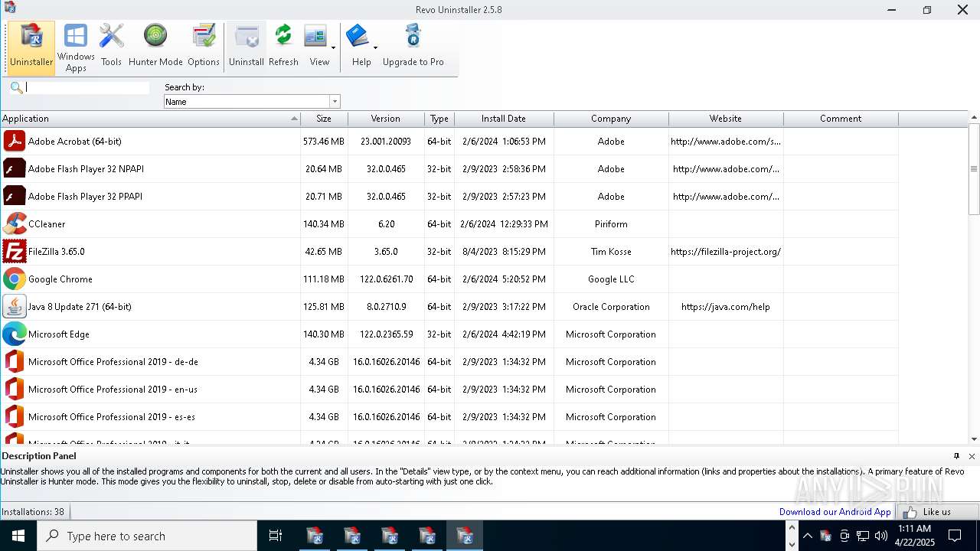The width and height of the screenshot is (980, 551).
Task: Pin the Description Panel
Action: pyautogui.click(x=956, y=456)
